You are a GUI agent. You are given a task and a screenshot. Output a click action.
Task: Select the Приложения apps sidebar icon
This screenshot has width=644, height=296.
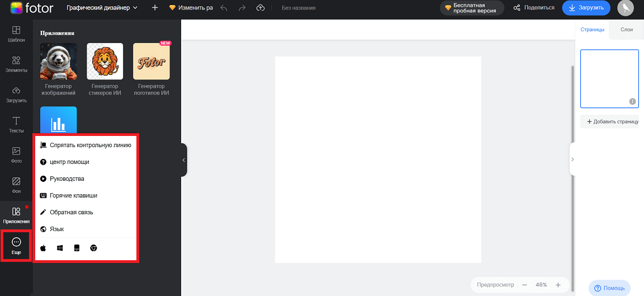tap(16, 215)
